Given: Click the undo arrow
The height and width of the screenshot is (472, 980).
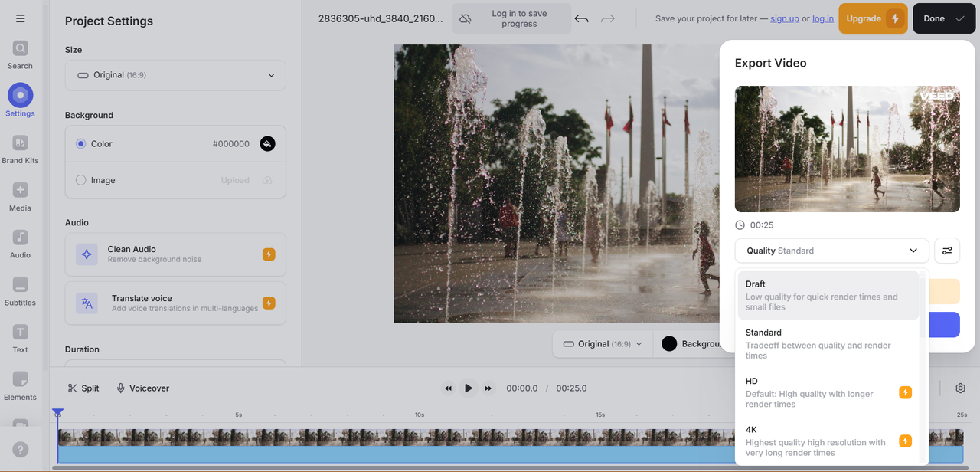Looking at the screenshot, I should click(x=581, y=18).
